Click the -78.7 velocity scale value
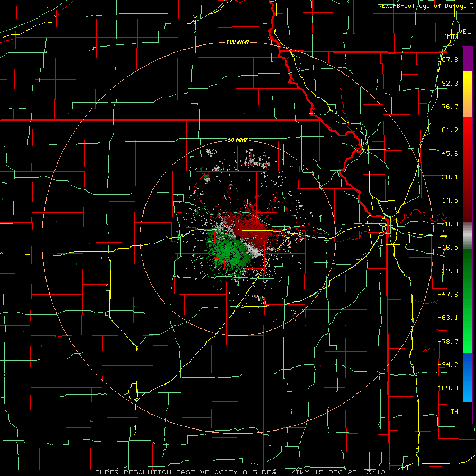This screenshot has width=476, height=476. click(x=448, y=342)
